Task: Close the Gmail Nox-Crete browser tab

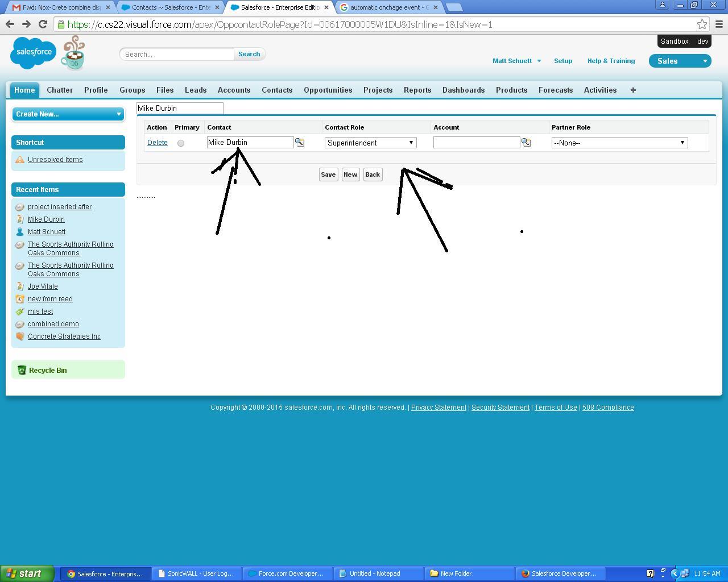Action: tap(108, 7)
